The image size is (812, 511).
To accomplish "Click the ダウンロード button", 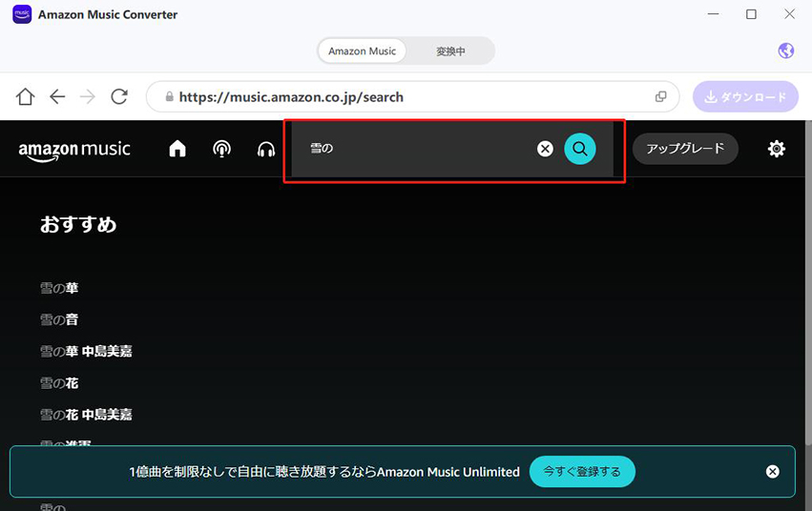I will pyautogui.click(x=745, y=96).
